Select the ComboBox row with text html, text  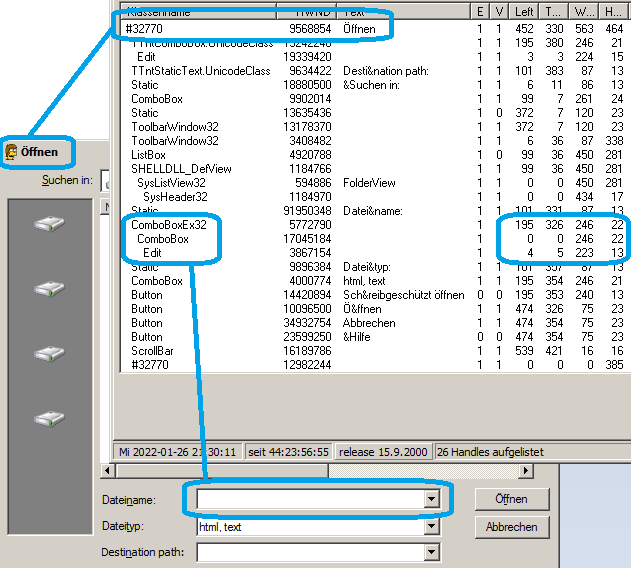tap(374, 281)
